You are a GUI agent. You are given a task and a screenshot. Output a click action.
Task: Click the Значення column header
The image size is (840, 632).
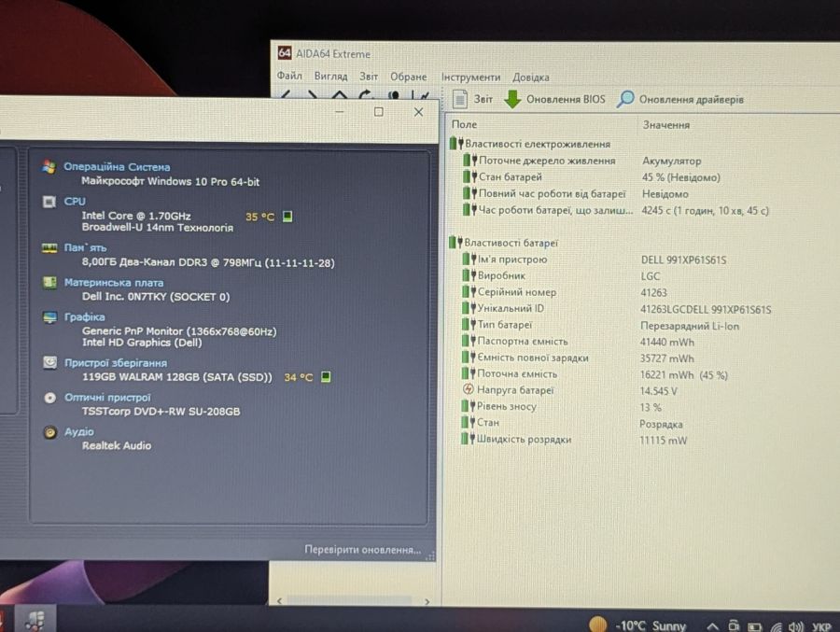pyautogui.click(x=665, y=125)
